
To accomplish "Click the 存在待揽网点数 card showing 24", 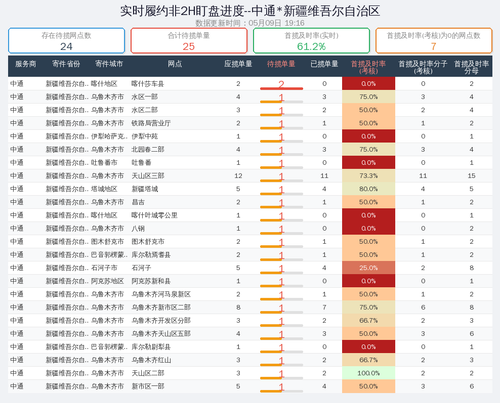I will coord(66,41).
